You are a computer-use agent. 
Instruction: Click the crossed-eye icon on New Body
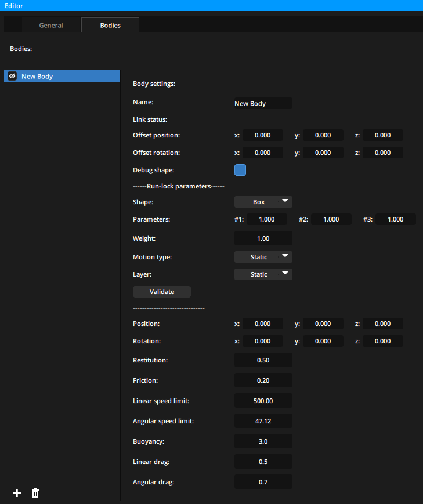click(12, 76)
